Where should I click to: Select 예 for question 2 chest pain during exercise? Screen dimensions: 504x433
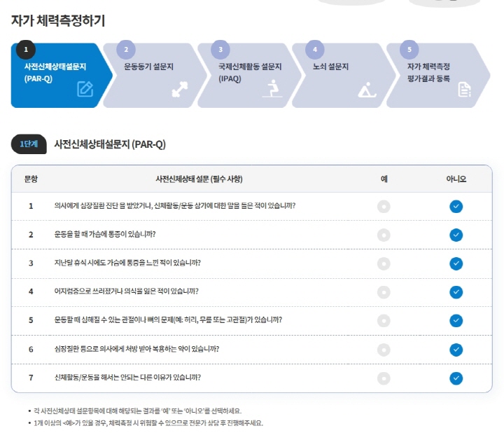click(x=384, y=235)
